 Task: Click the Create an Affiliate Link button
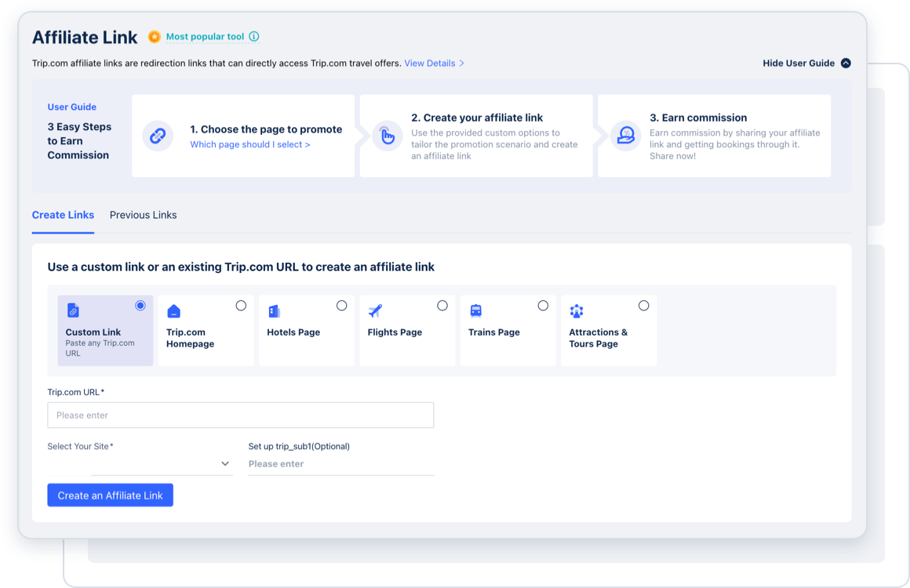click(111, 495)
